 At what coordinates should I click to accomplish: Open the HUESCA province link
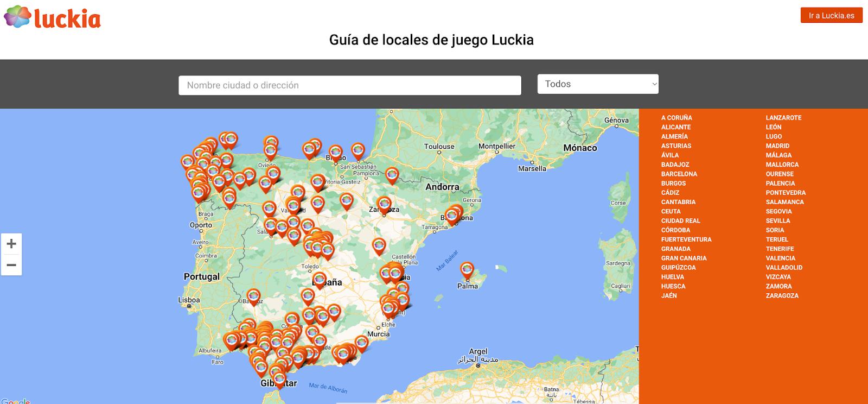click(x=673, y=286)
